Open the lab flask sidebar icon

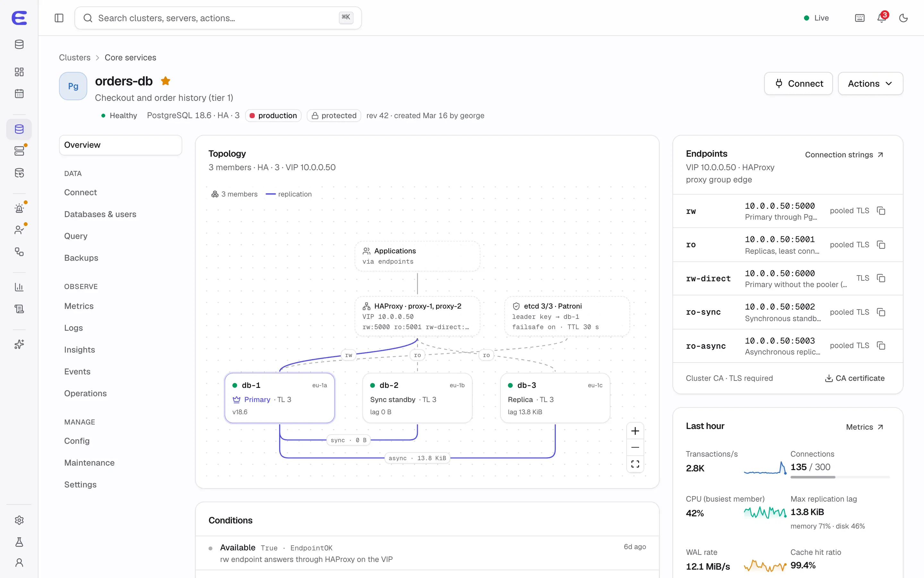[19, 542]
